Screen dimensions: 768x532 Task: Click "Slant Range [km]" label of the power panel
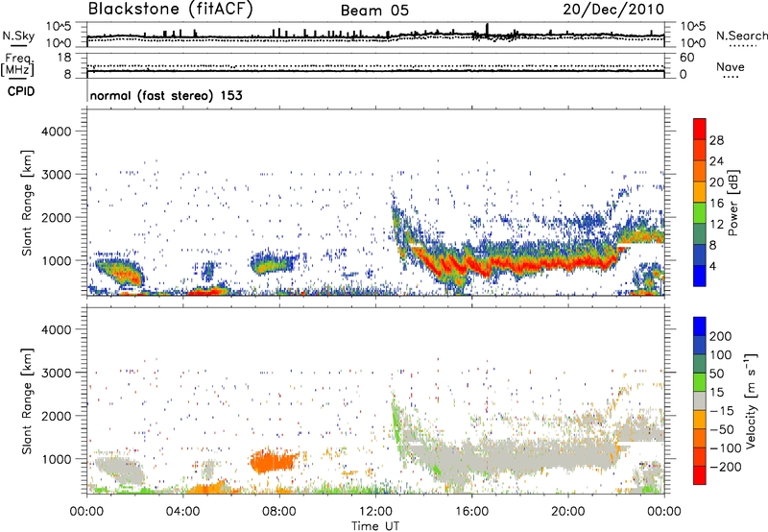click(x=27, y=203)
